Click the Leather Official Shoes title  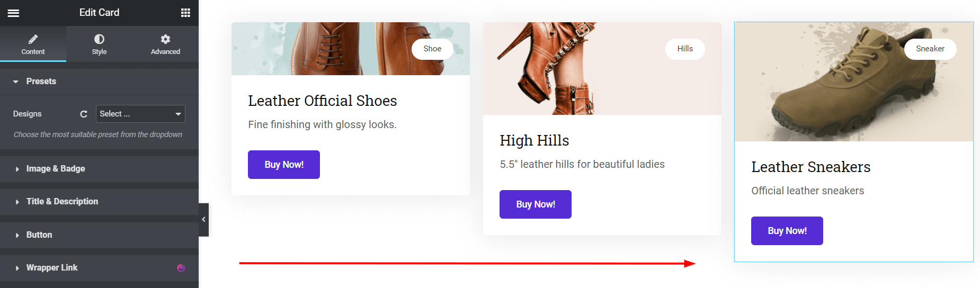tap(323, 101)
